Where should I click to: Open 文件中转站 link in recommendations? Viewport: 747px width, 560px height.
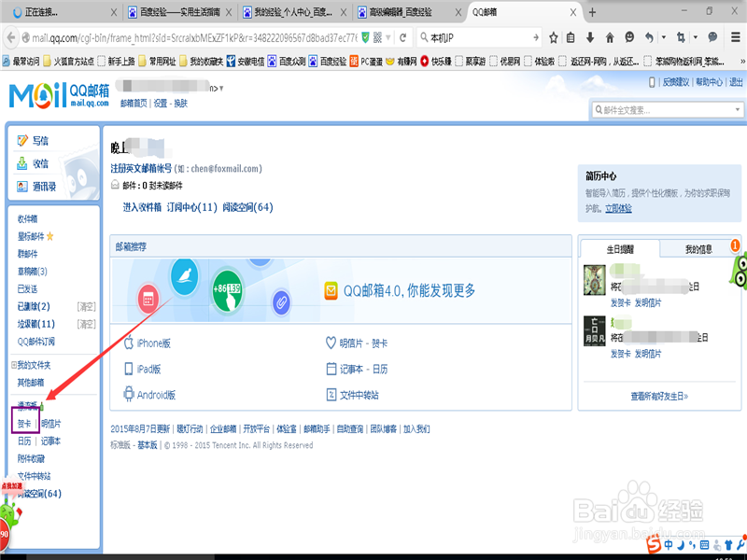(x=359, y=395)
